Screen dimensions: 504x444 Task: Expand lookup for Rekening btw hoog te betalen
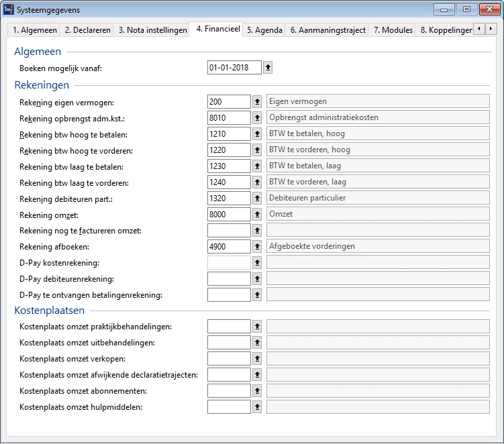(256, 133)
